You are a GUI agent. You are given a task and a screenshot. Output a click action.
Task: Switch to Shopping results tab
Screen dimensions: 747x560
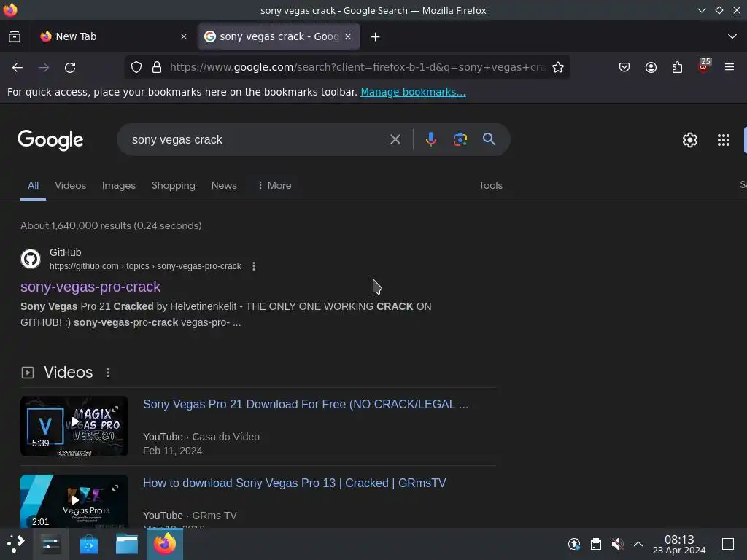click(174, 186)
